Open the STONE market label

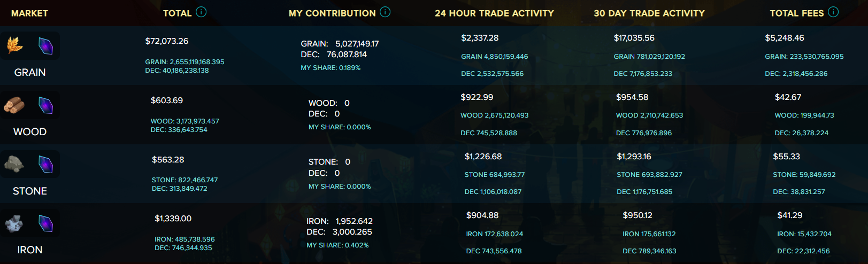click(30, 191)
